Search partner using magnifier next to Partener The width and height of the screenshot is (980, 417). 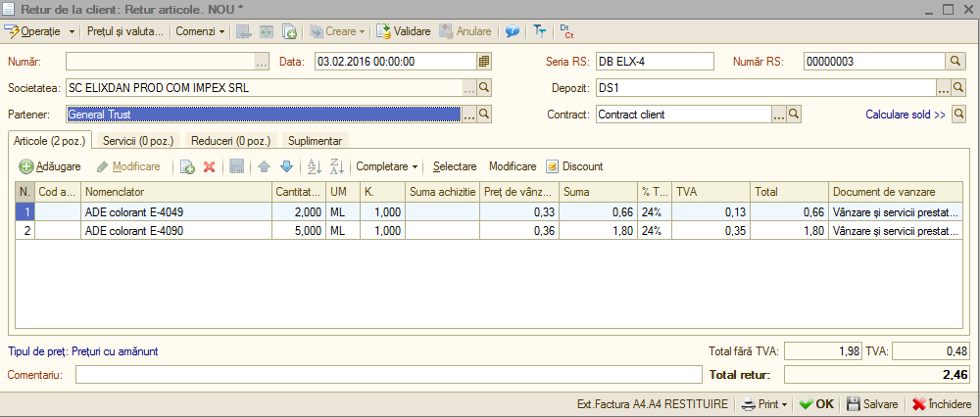coord(484,115)
